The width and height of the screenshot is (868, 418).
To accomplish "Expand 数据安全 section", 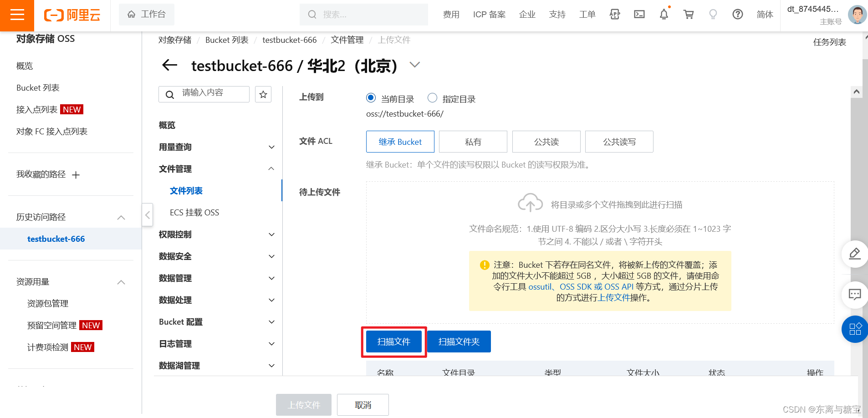I will click(217, 256).
